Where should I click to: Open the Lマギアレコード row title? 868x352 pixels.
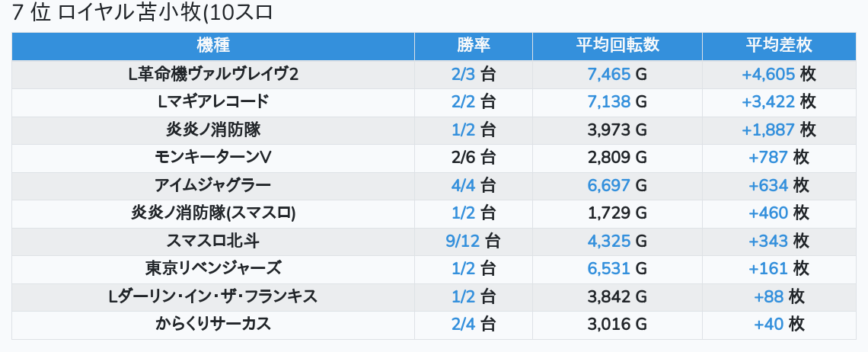[x=212, y=101]
